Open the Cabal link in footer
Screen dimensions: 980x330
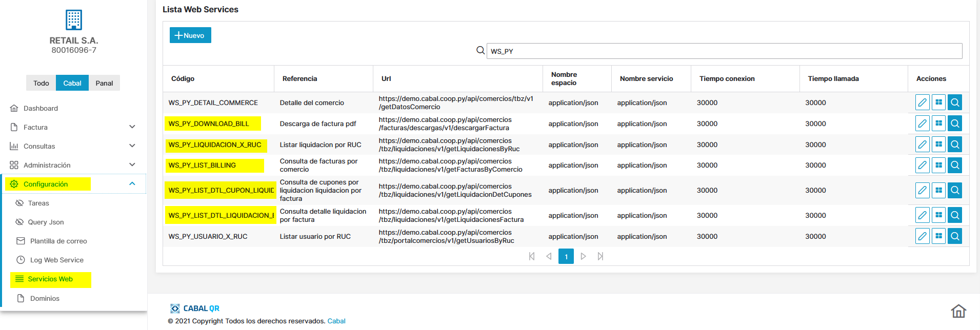pyautogui.click(x=336, y=321)
